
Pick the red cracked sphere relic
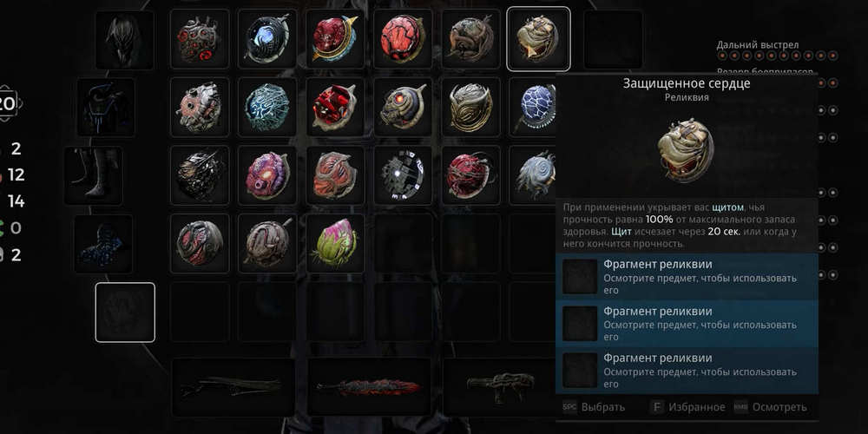click(403, 39)
